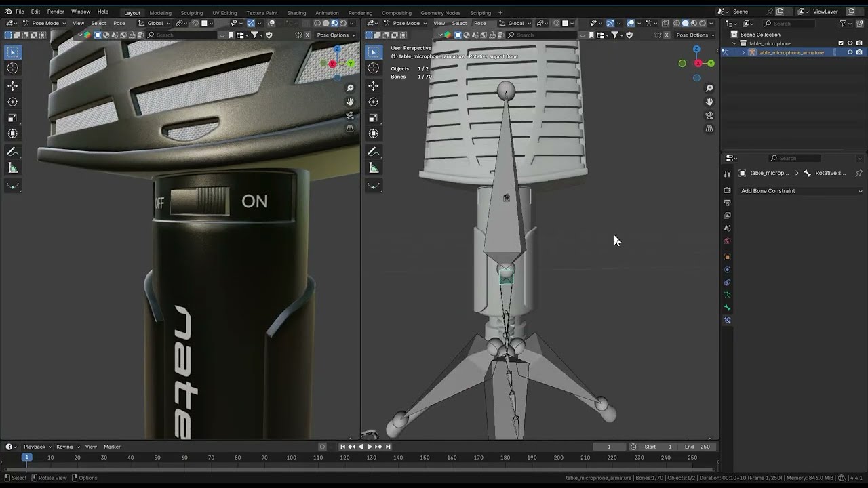Open Global orientation dropdown in right viewport
This screenshot has width=868, height=488.
[x=516, y=23]
